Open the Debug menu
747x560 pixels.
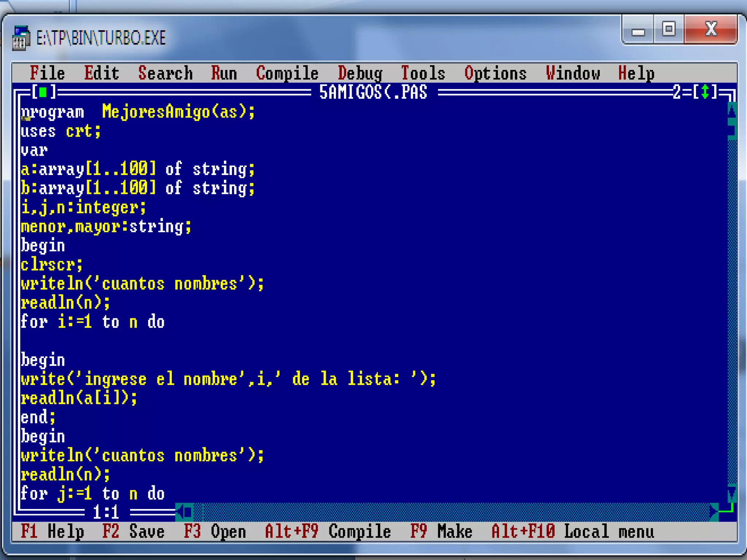pyautogui.click(x=360, y=73)
